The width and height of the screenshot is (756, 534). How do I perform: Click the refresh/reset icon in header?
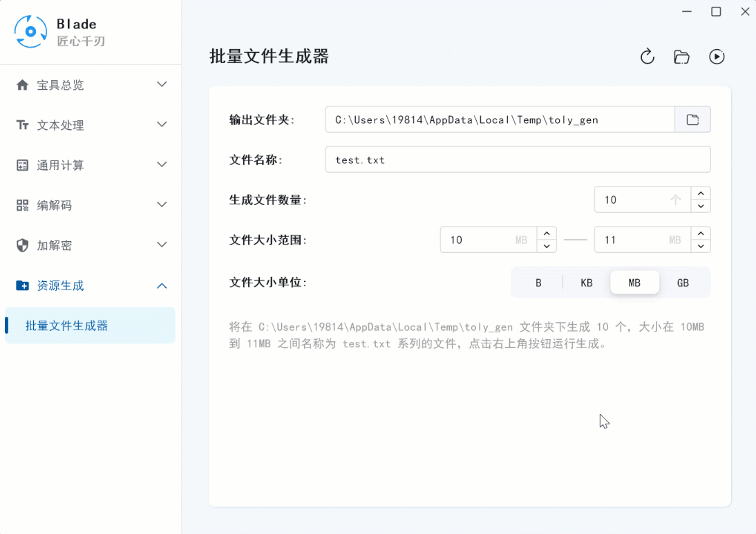[x=647, y=57]
